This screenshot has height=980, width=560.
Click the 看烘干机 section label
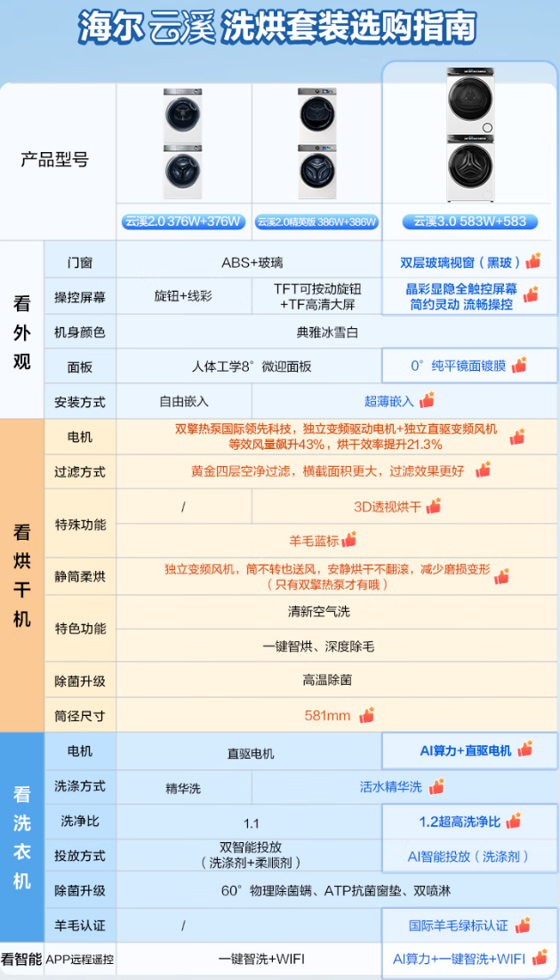coord(21,577)
